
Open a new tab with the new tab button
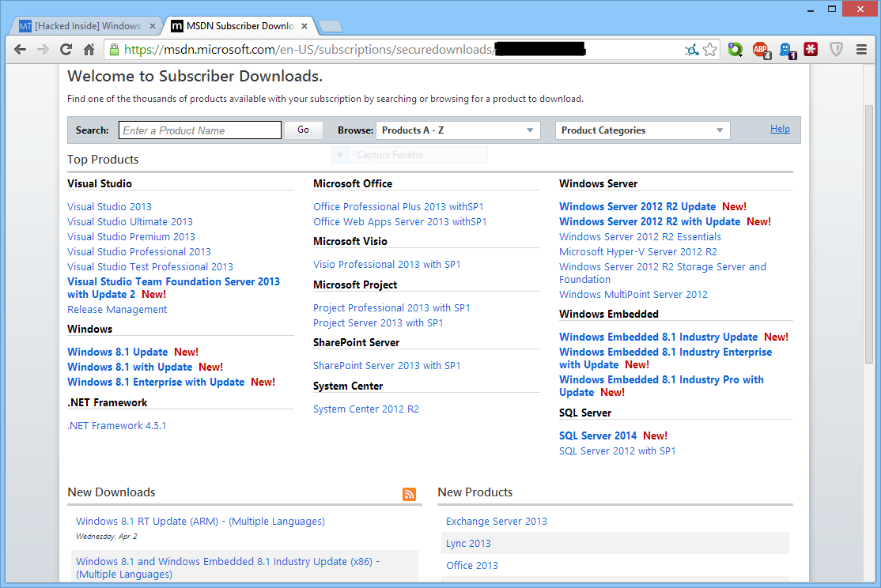330,27
